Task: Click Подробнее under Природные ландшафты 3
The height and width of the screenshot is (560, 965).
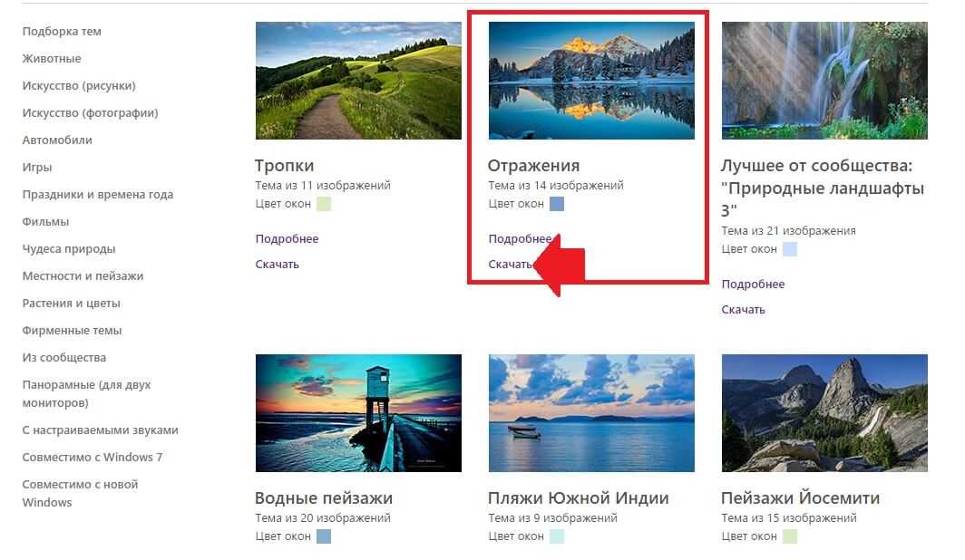Action: coord(753,285)
